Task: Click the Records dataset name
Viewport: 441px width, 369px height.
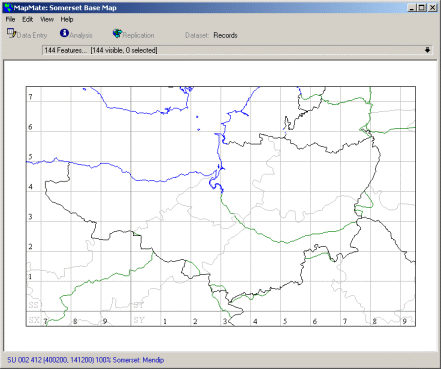Action: [225, 35]
